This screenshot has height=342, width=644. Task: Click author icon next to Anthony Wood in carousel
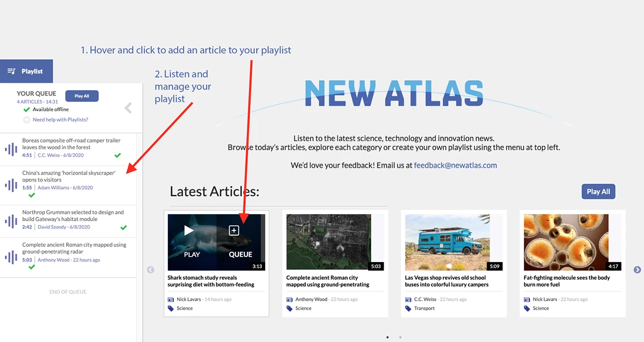289,299
